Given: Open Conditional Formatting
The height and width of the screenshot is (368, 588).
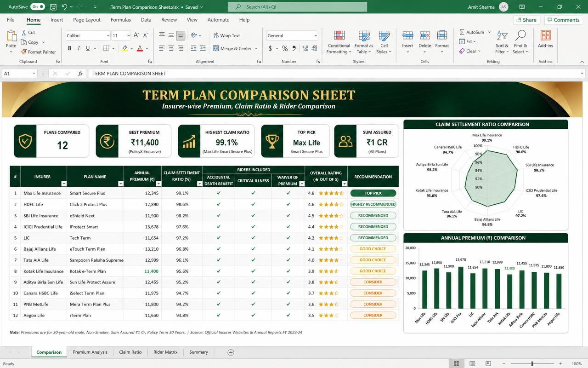Looking at the screenshot, I should point(339,42).
